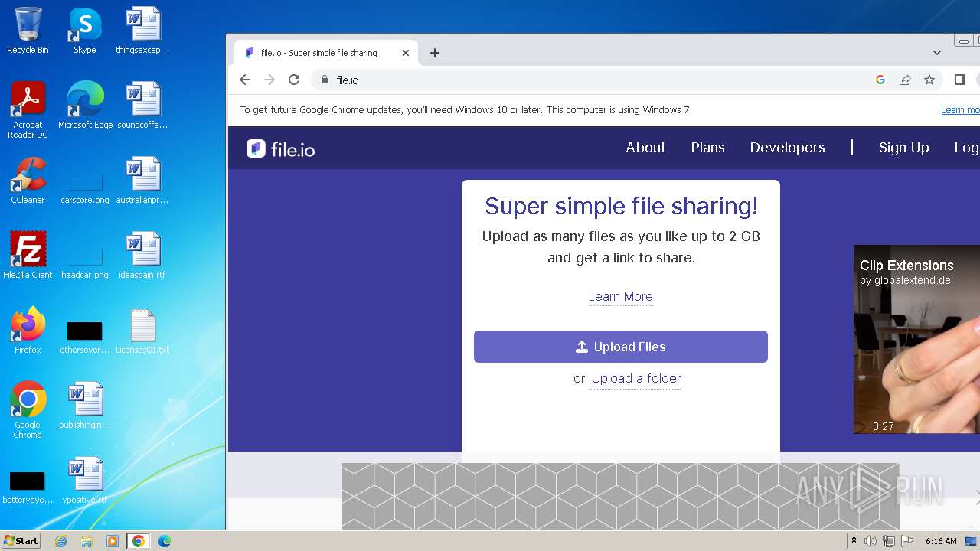Click the Action Center flag icon
Screen dimensions: 980x551
[x=907, y=541]
